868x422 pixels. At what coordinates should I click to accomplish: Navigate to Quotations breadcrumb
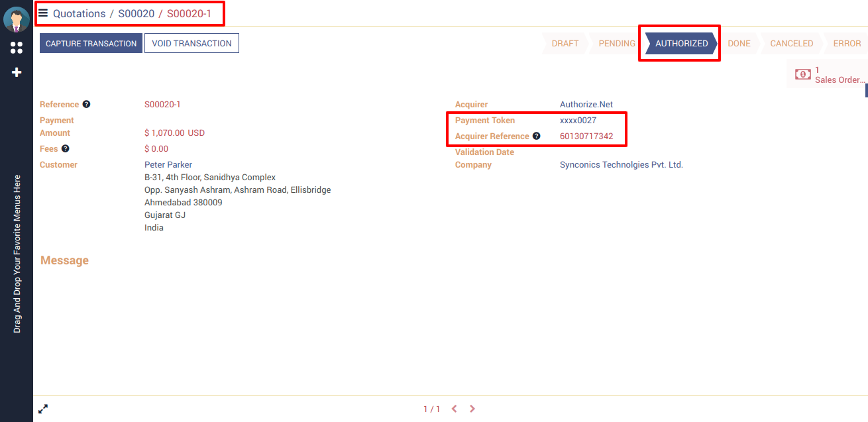[x=79, y=13]
